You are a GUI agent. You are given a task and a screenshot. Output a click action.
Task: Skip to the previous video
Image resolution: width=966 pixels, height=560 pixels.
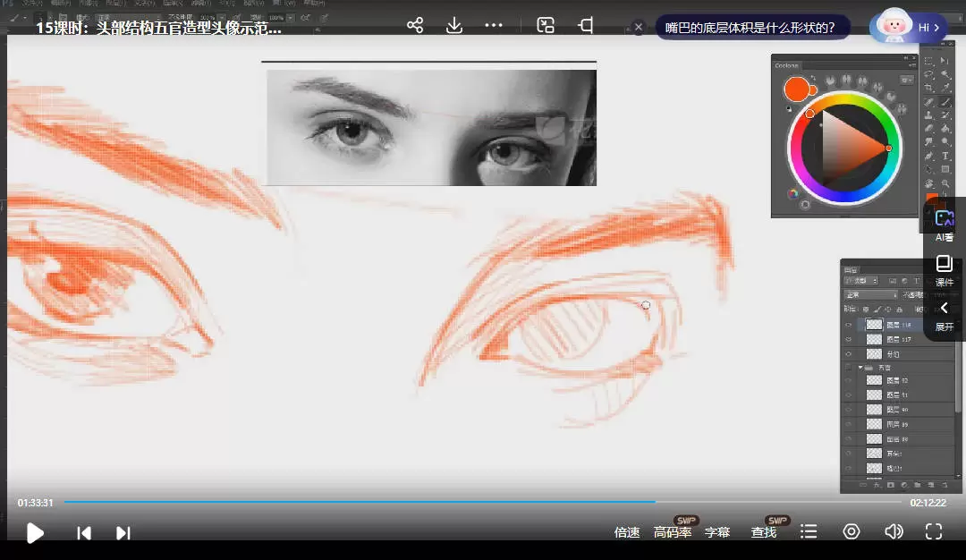click(x=84, y=533)
